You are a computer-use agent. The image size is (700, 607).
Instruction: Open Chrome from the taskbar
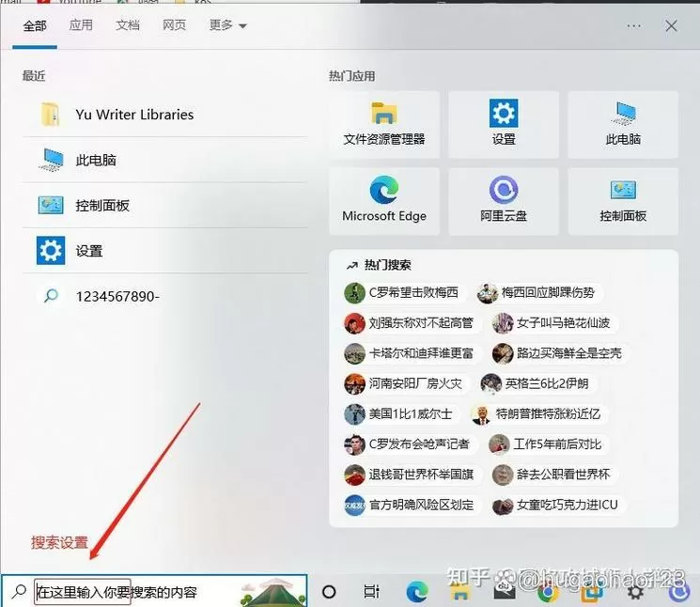(548, 592)
